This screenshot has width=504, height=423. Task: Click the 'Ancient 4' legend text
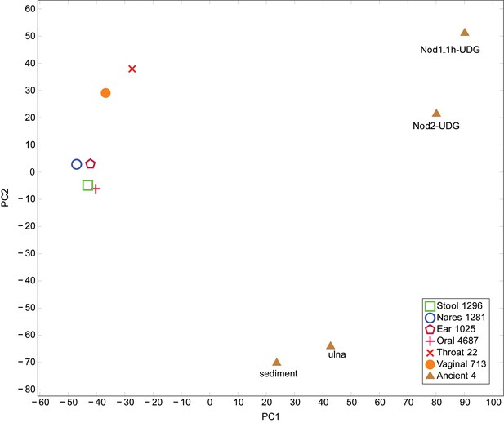[x=456, y=376]
